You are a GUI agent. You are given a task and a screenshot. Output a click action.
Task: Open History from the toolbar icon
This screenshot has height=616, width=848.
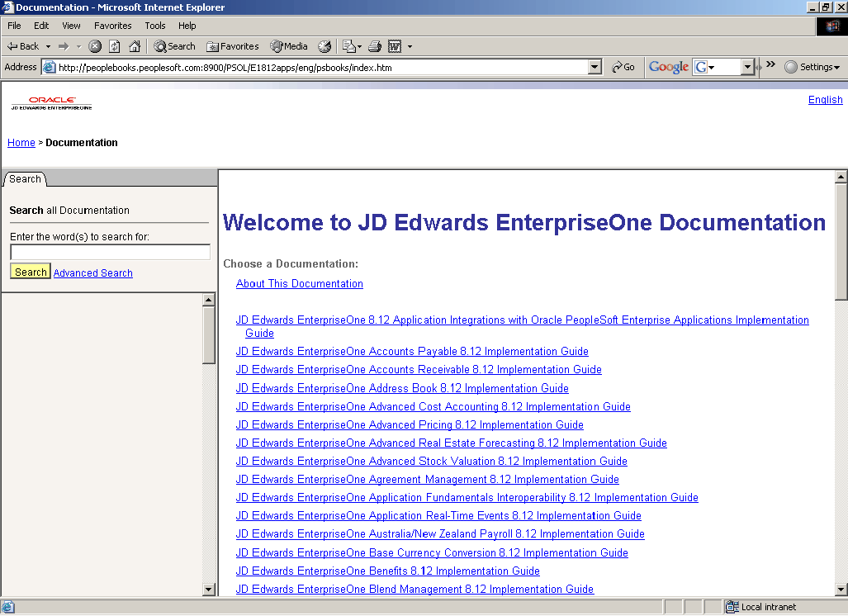[x=325, y=46]
